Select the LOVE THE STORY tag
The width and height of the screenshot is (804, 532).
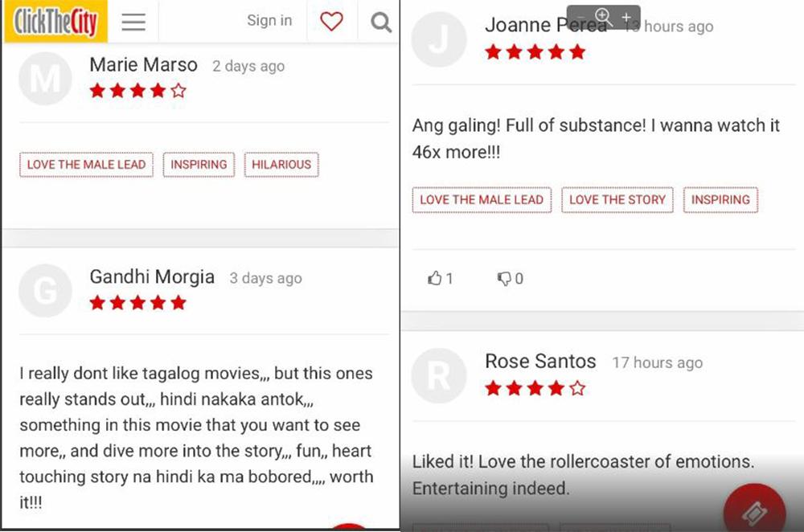click(617, 200)
